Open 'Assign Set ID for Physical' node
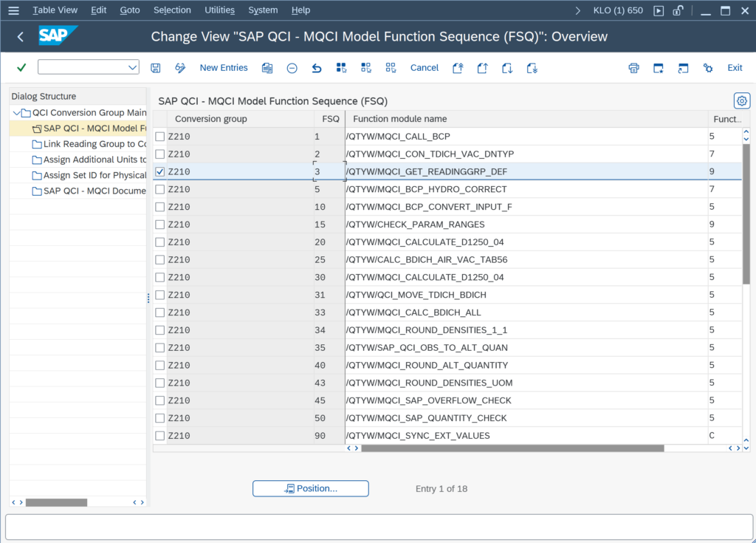756x543 pixels. 89,175
